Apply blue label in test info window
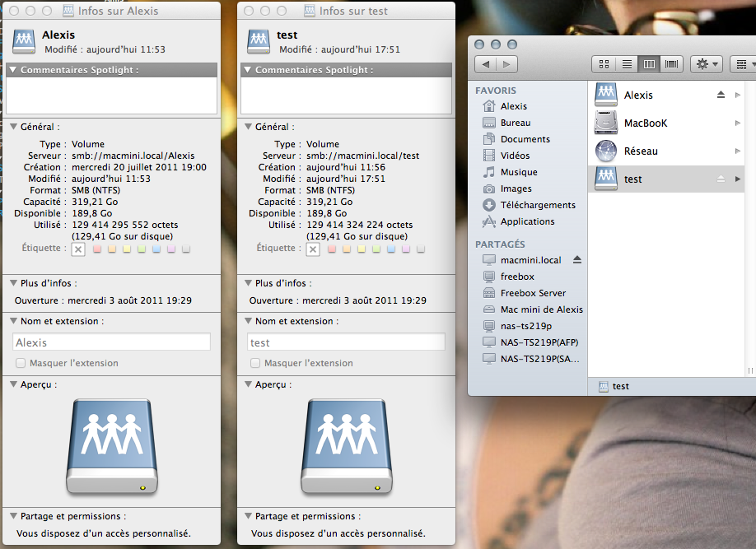756x549 pixels. (391, 249)
